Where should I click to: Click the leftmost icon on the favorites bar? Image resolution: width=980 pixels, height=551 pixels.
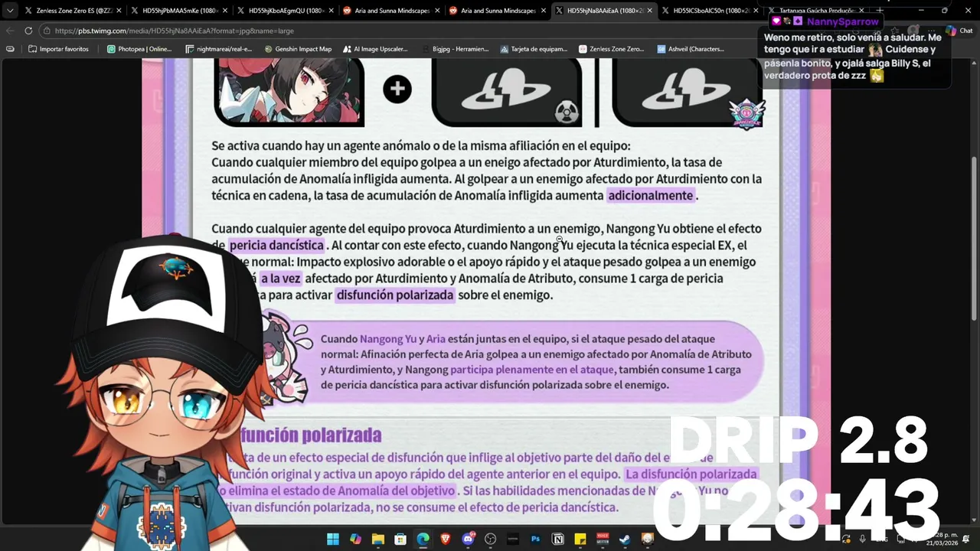tap(10, 49)
